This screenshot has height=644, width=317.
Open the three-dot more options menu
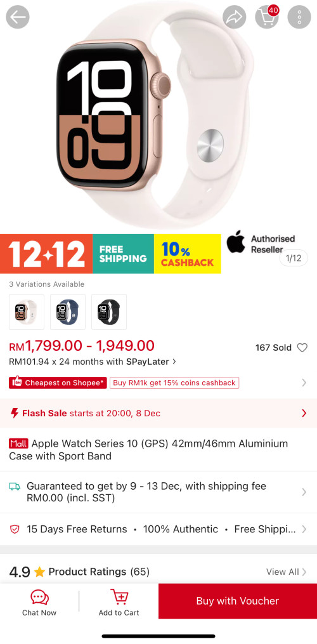pyautogui.click(x=299, y=17)
